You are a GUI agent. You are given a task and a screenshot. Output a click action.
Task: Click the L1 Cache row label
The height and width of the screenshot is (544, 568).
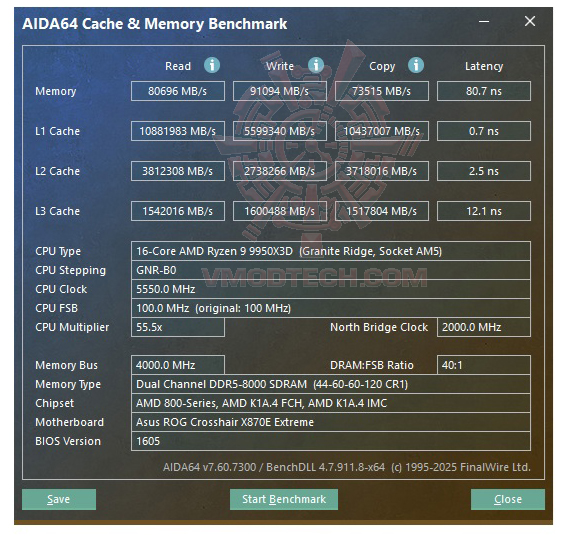click(x=58, y=131)
